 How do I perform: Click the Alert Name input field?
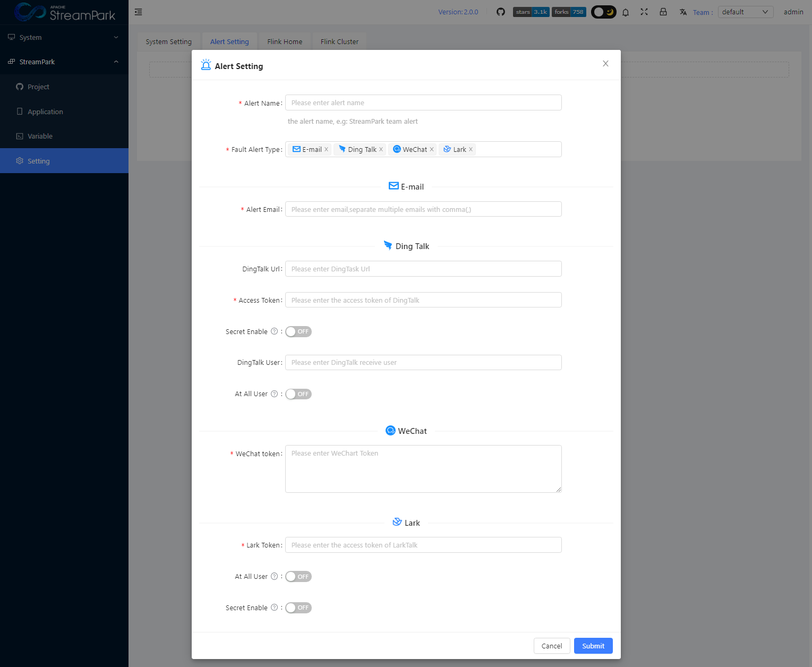coord(423,102)
